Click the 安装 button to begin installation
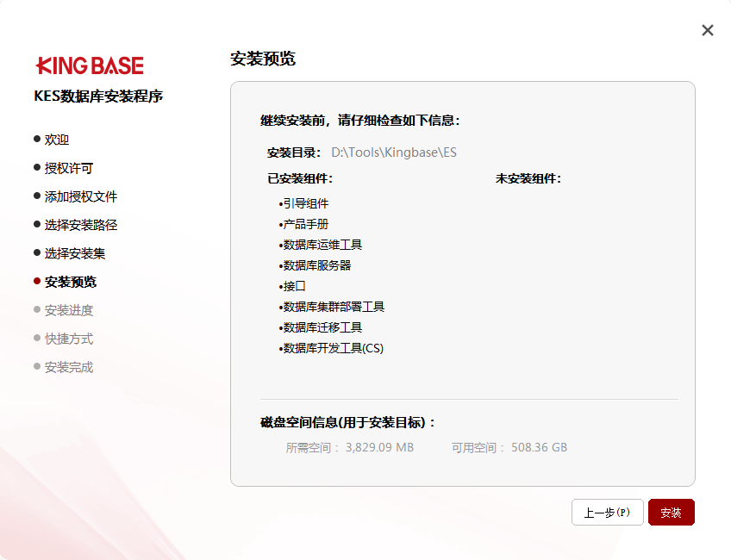The width and height of the screenshot is (731, 560). 672,512
